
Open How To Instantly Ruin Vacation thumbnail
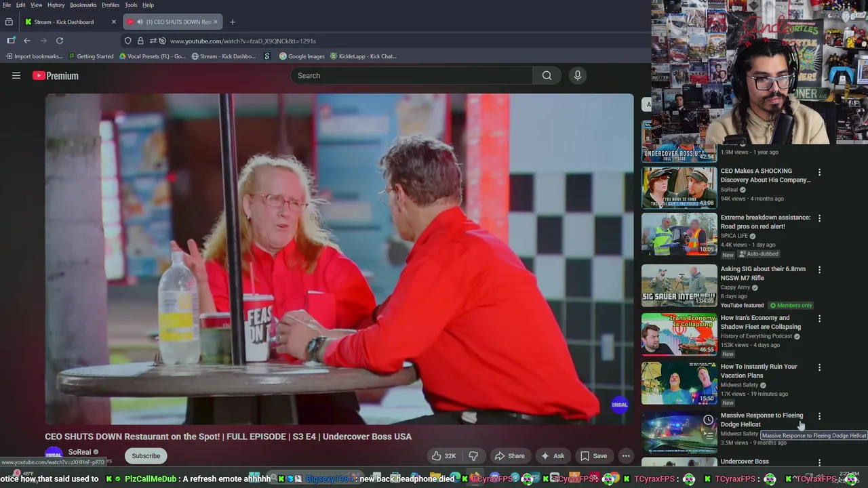(679, 383)
